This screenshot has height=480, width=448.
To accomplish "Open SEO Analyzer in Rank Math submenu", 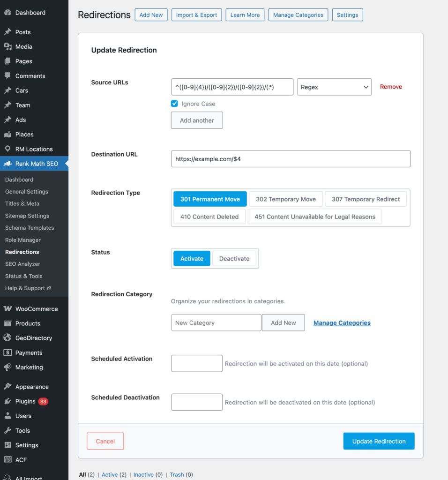I will (22, 264).
